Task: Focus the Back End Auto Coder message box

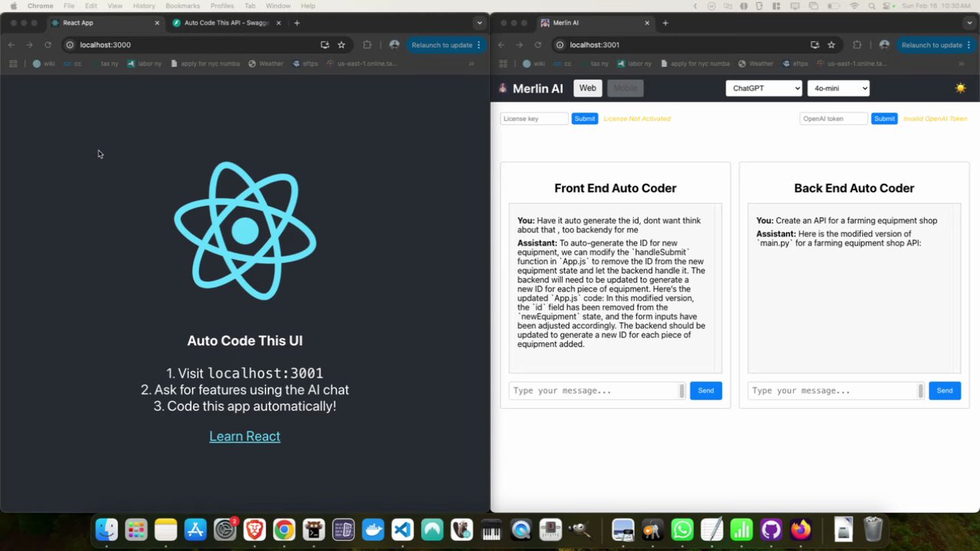Action: [x=836, y=390]
